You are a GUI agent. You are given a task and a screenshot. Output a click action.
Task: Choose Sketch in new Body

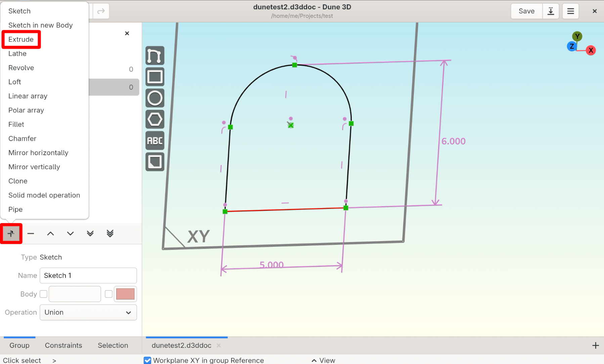(44, 25)
